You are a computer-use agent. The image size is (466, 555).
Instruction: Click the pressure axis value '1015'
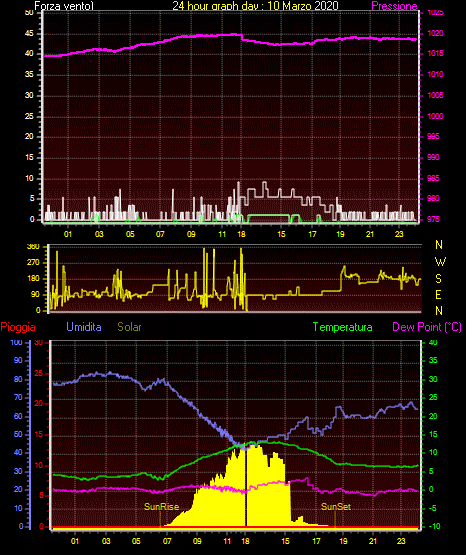(x=435, y=53)
